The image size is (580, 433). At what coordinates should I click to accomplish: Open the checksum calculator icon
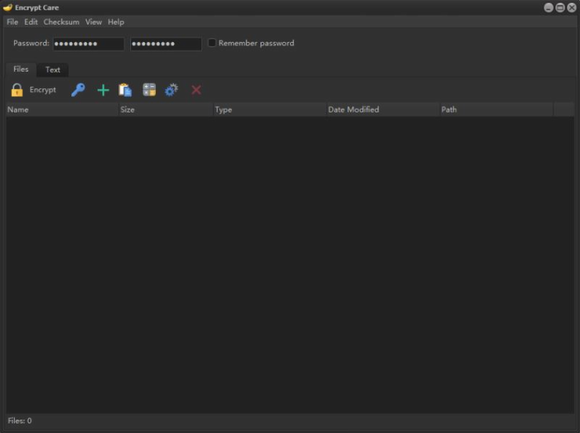click(149, 90)
